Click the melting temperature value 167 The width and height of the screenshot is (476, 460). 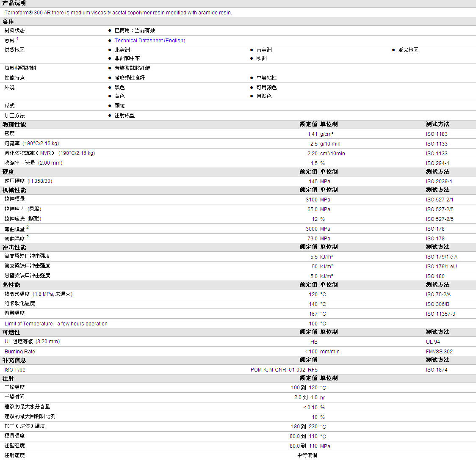coord(313,314)
